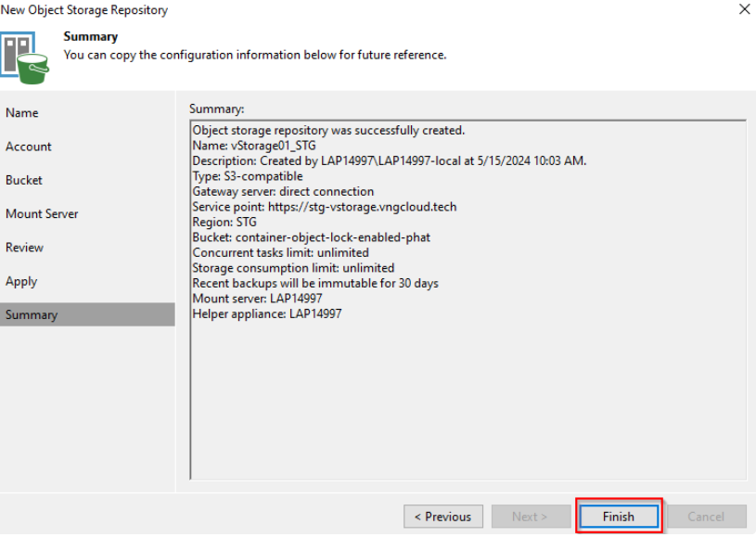Click the Apply step in the sidebar
The image size is (756, 537).
pos(21,281)
